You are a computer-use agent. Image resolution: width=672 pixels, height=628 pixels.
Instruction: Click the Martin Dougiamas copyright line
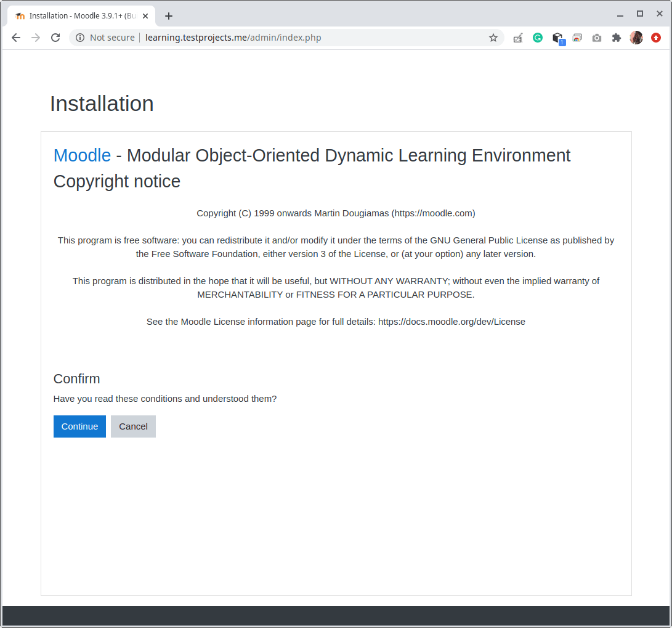point(336,213)
